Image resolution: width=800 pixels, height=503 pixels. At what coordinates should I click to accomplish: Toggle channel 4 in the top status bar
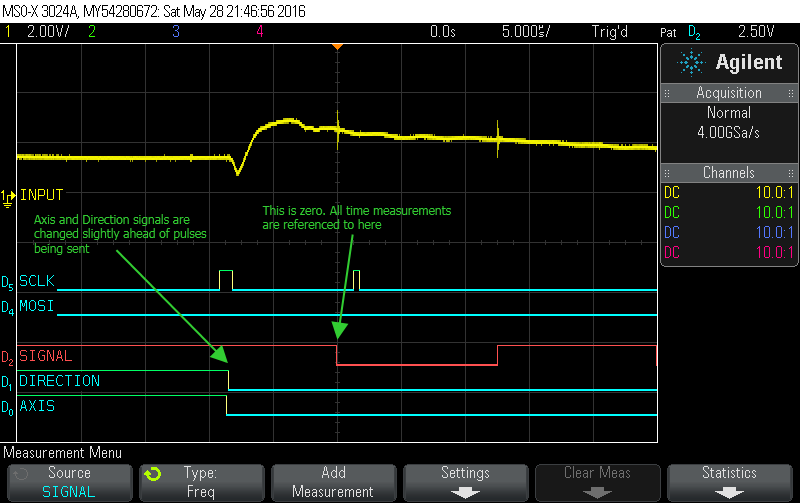tap(259, 32)
